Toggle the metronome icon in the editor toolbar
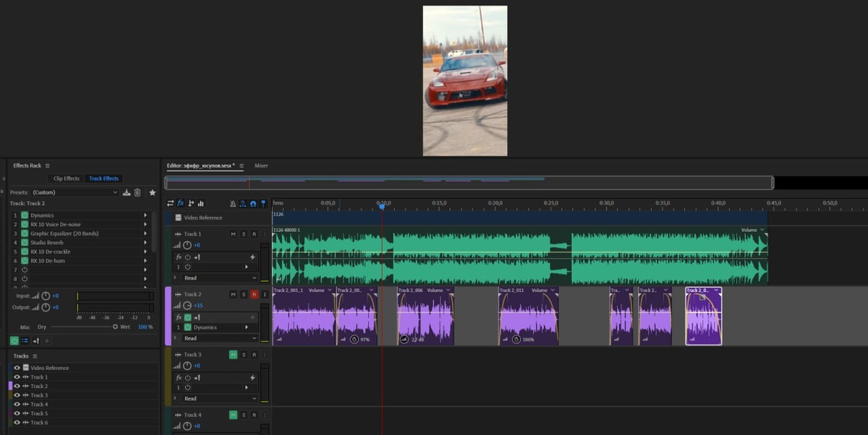The image size is (868, 435). pyautogui.click(x=233, y=204)
